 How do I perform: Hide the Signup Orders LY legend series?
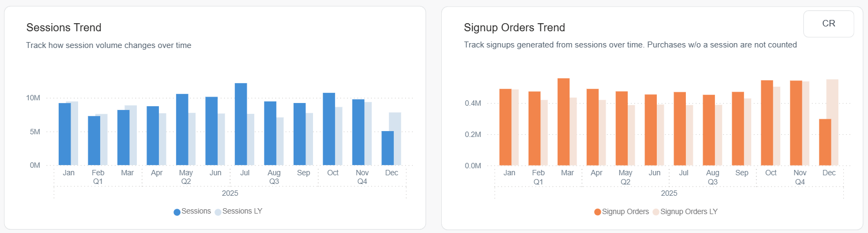coord(689,212)
